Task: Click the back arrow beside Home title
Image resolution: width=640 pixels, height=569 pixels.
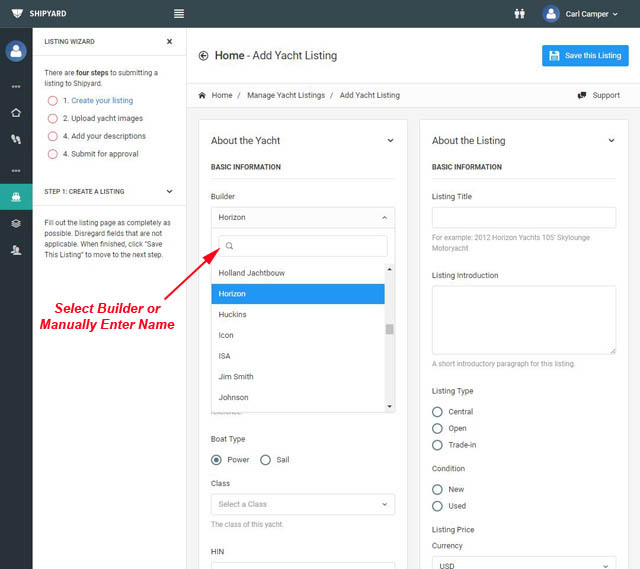Action: click(x=204, y=56)
